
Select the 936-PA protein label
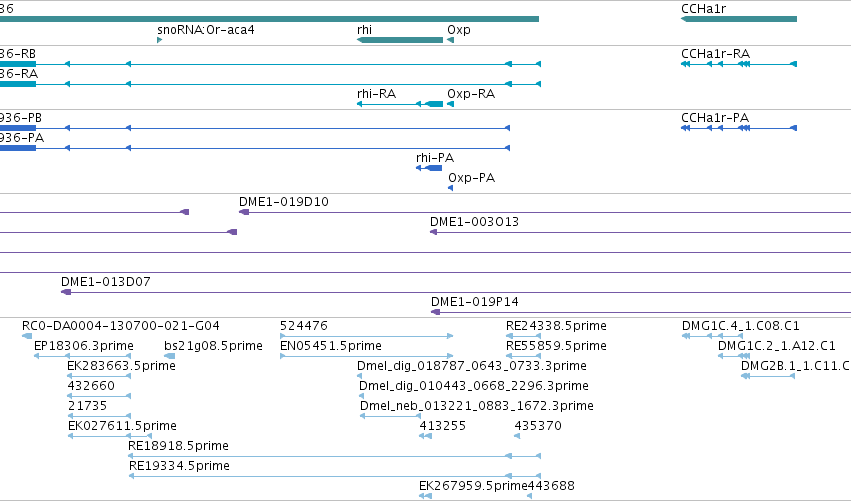[22, 138]
